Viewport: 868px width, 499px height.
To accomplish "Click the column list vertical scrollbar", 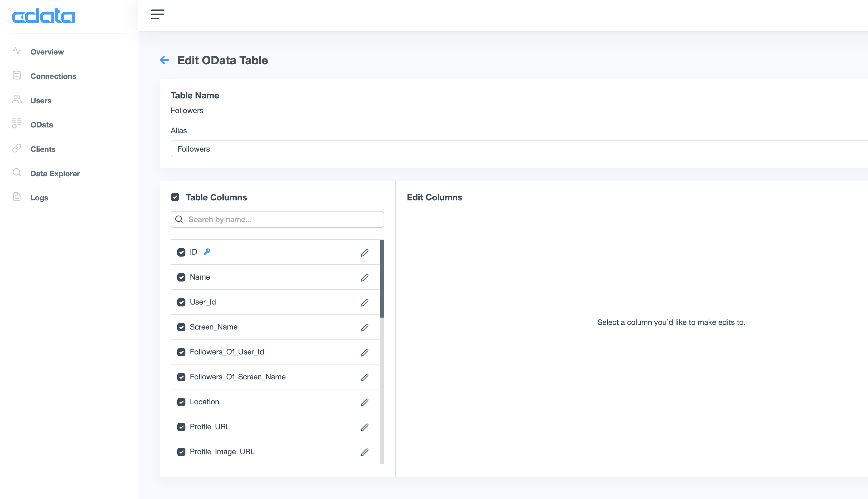I will click(382, 278).
